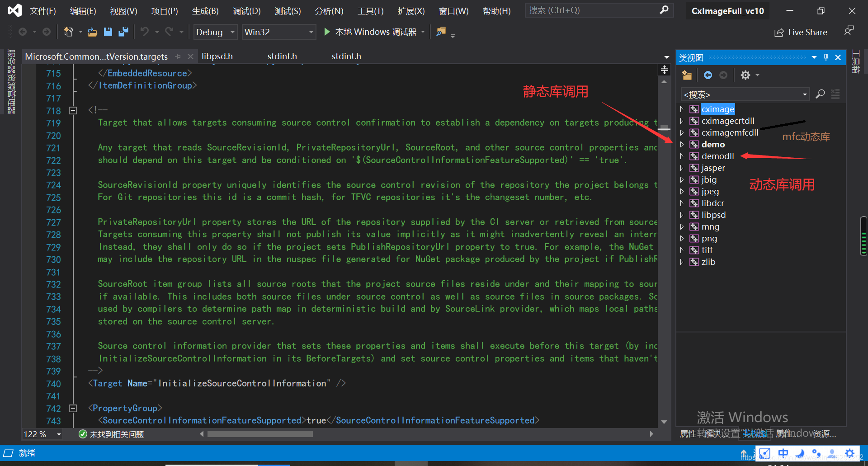
Task: Click the clear search list icon in Class View
Action: (835, 94)
